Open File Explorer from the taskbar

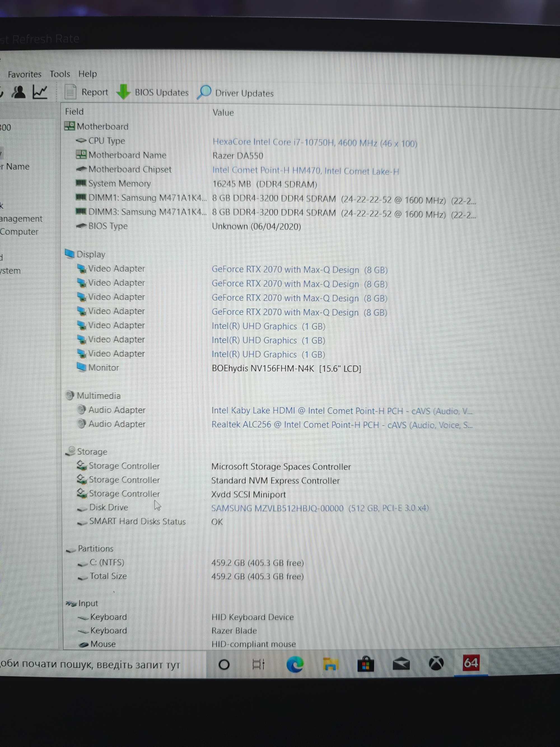[x=330, y=664]
